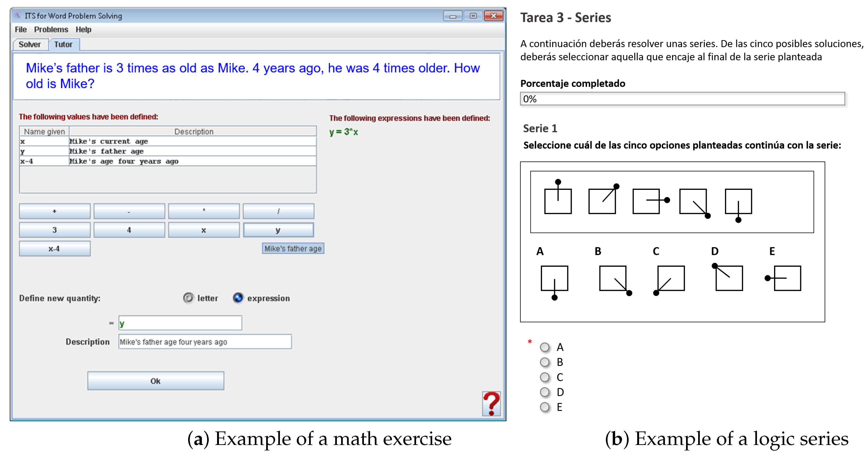The width and height of the screenshot is (868, 454).
Task: Open the Problems menu
Action: (51, 30)
